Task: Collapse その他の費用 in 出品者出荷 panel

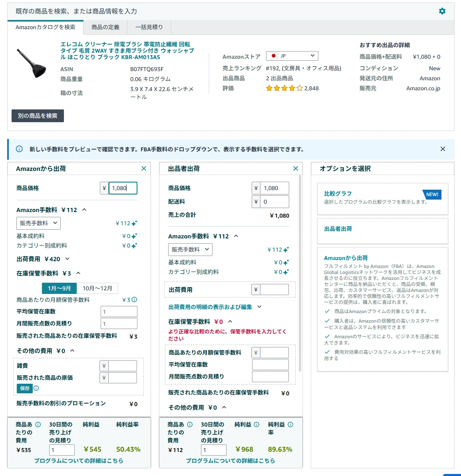Action: (x=224, y=407)
